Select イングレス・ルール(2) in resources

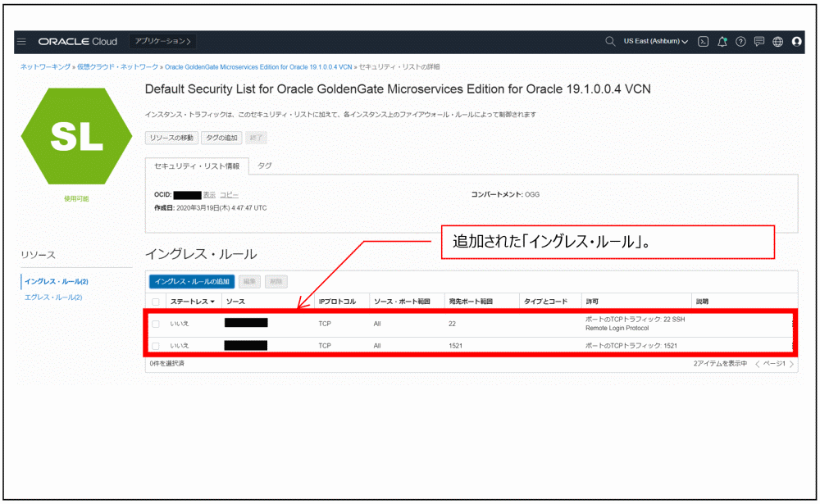click(x=56, y=281)
